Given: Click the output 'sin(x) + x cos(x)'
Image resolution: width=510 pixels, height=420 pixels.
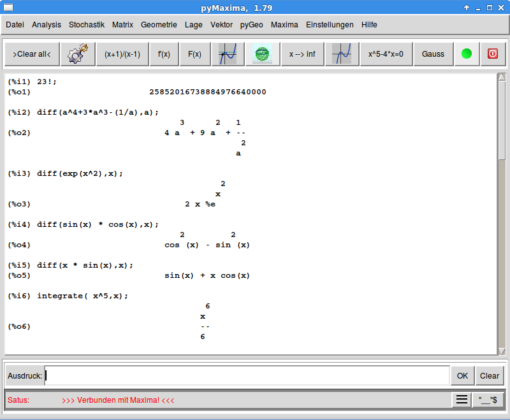Looking at the screenshot, I should pyautogui.click(x=207, y=276).
